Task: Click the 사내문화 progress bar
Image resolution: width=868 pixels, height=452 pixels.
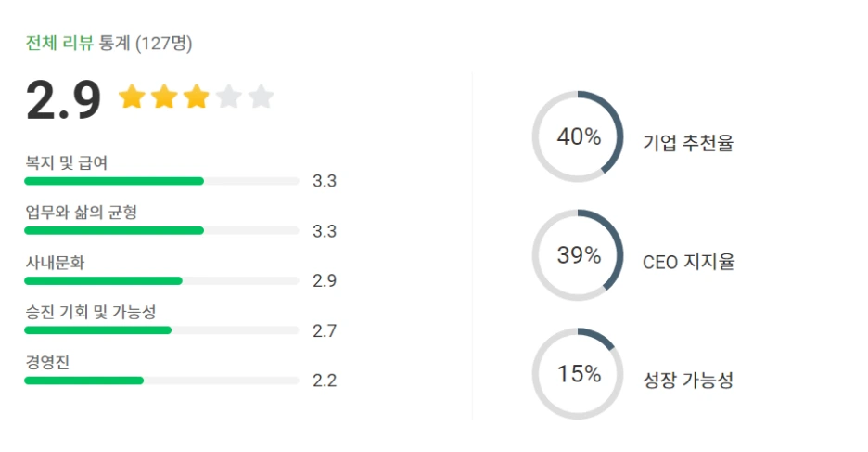Action: [161, 281]
